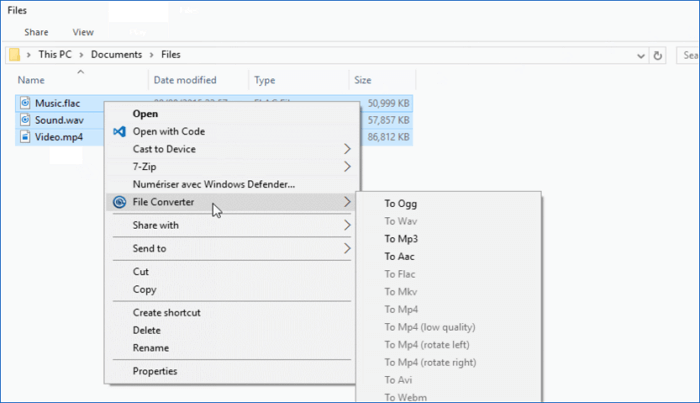
Task: Switch to the View ribbon tab
Action: click(83, 32)
